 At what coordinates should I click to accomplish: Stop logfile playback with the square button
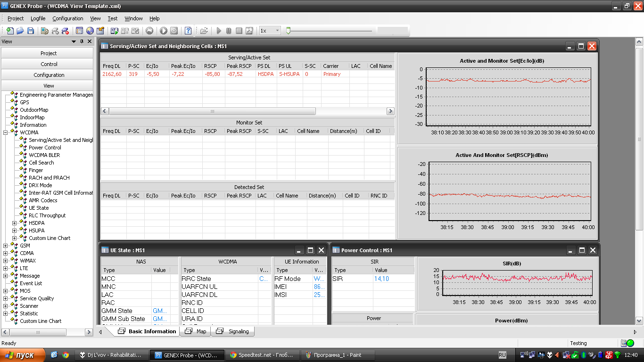(x=239, y=31)
